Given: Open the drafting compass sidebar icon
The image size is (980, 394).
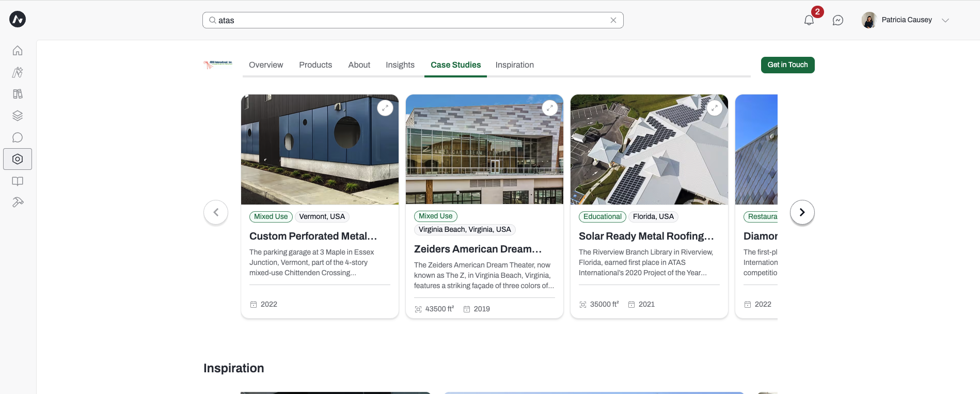Looking at the screenshot, I should (18, 72).
